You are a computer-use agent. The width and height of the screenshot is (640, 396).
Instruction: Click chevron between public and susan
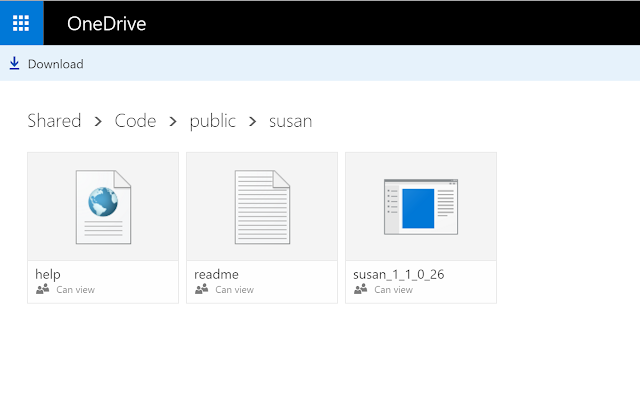(x=253, y=122)
